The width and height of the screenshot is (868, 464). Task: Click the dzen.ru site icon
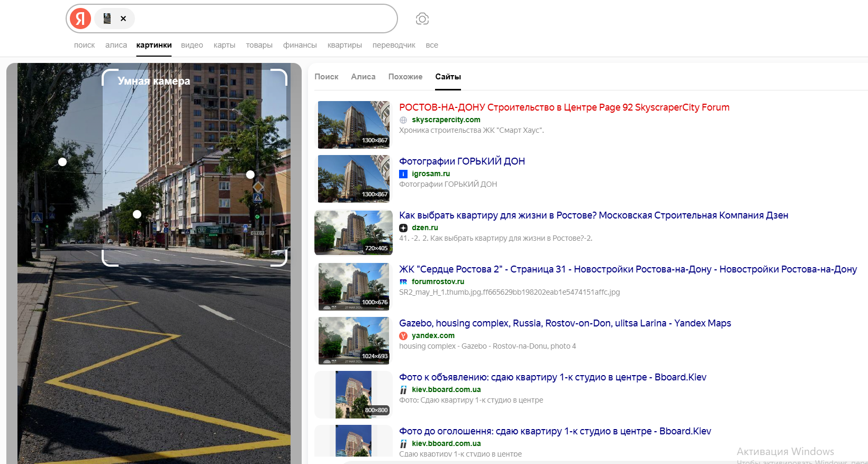[x=403, y=228]
